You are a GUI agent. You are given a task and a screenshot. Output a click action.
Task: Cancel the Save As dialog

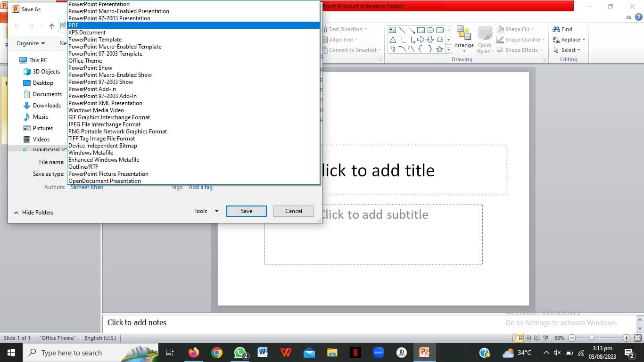click(293, 211)
